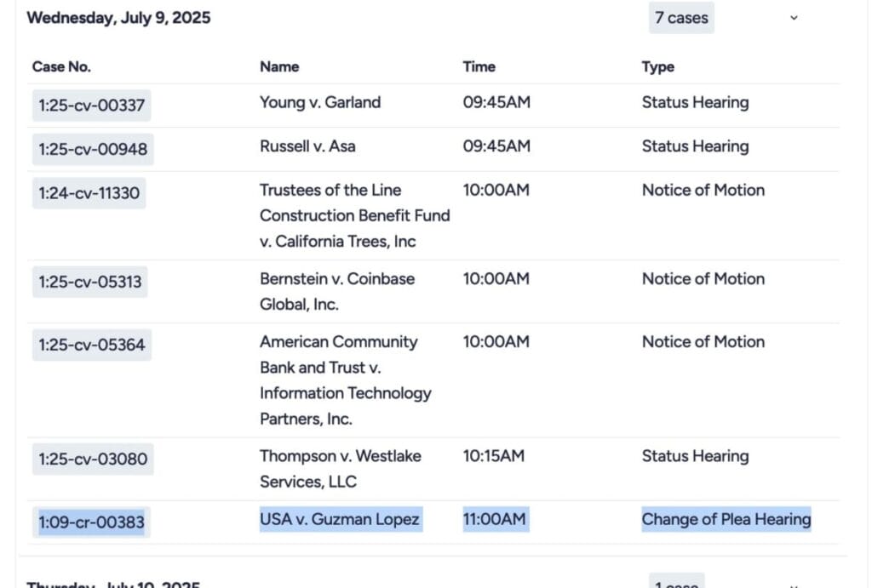Click the Young v. Garland case name
Viewport: 872px width, 588px height.
(320, 102)
